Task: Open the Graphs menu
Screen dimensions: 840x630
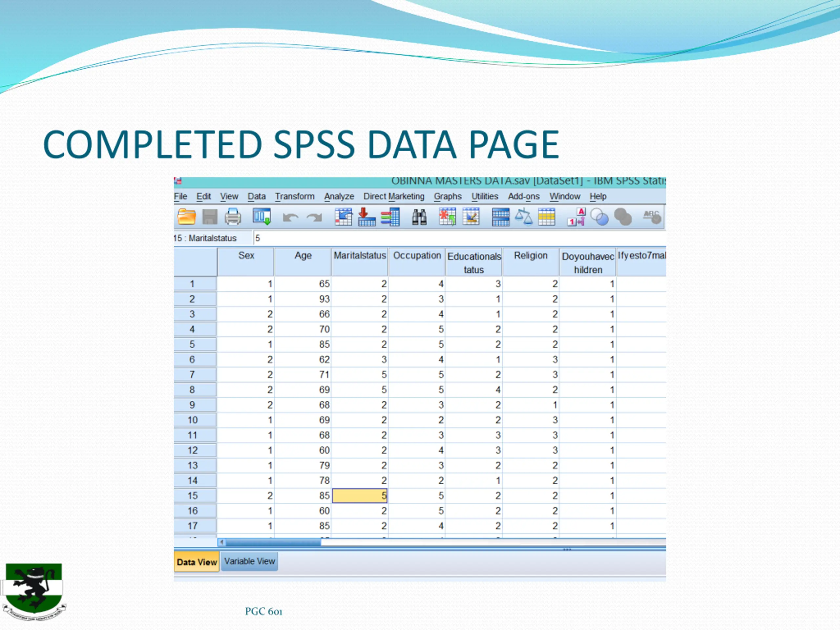Action: 448,196
